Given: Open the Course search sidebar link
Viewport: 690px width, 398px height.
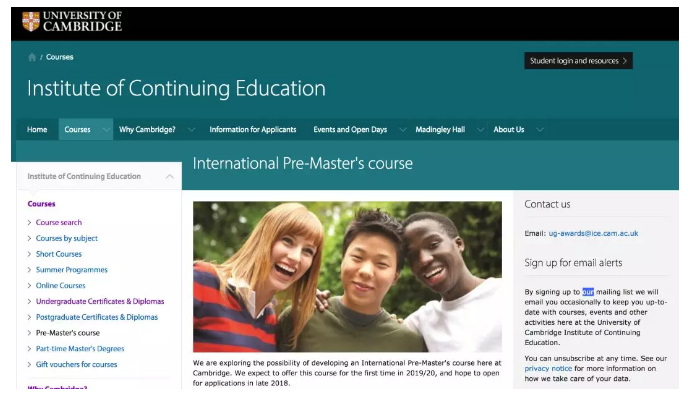Looking at the screenshot, I should 59,222.
